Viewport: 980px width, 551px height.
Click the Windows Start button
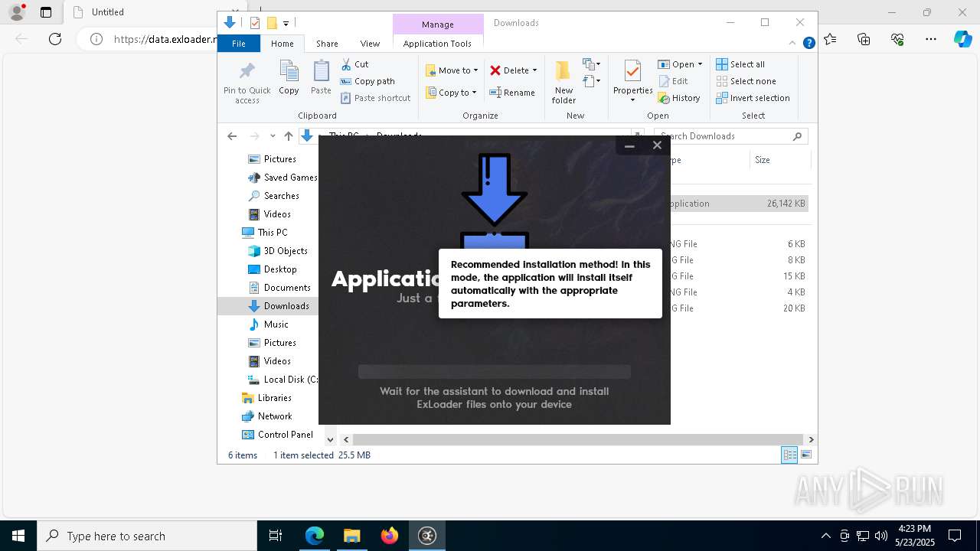pos(18,536)
